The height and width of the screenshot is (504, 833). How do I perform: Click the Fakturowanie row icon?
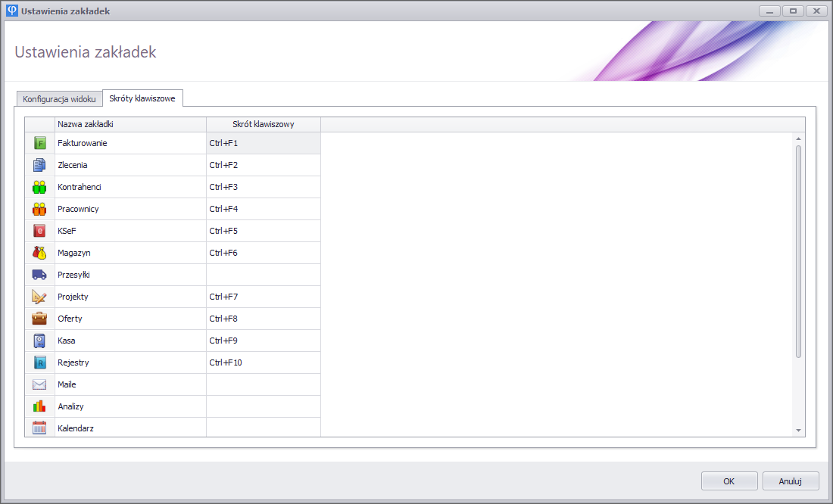point(40,143)
